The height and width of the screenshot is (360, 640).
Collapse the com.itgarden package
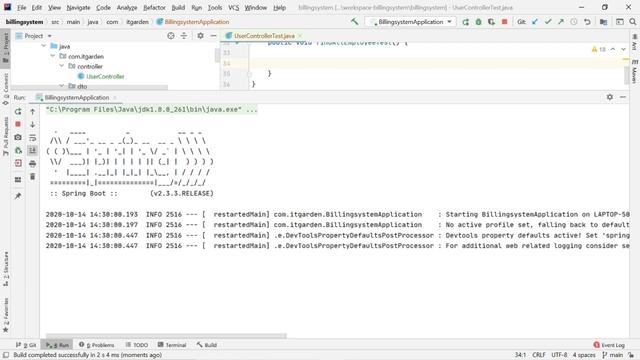tap(53, 56)
